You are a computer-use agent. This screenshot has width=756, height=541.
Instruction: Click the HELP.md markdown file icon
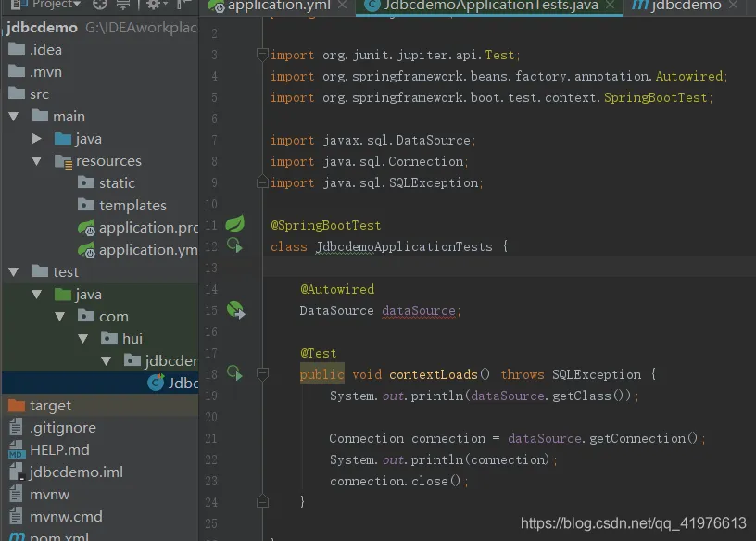(17, 450)
